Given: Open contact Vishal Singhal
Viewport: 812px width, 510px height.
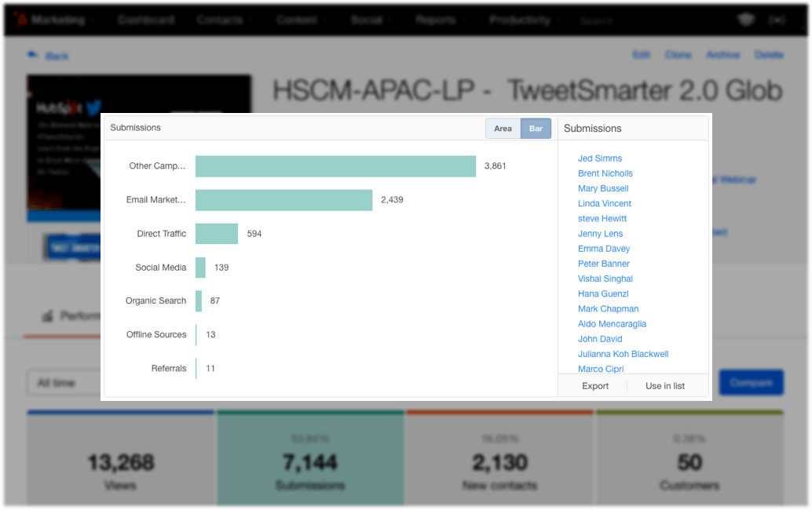Looking at the screenshot, I should click(605, 279).
